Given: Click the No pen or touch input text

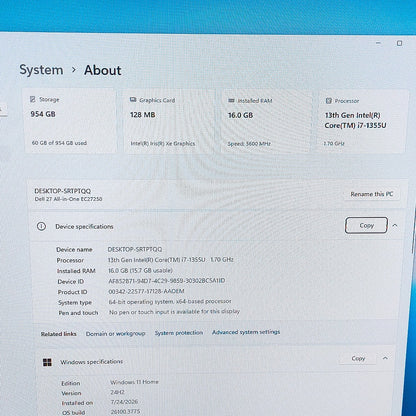Looking at the screenshot, I should click(x=174, y=312).
